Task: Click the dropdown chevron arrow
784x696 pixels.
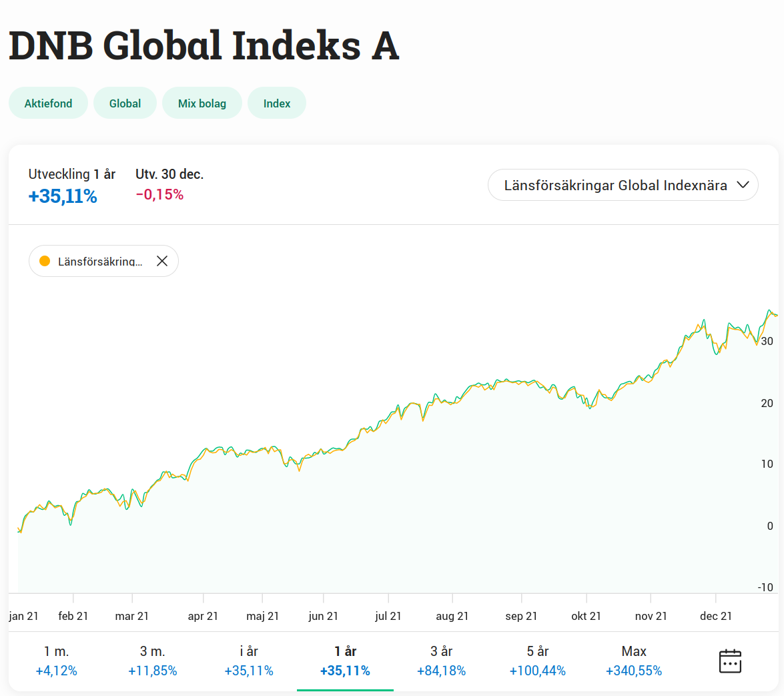Action: coord(743,186)
